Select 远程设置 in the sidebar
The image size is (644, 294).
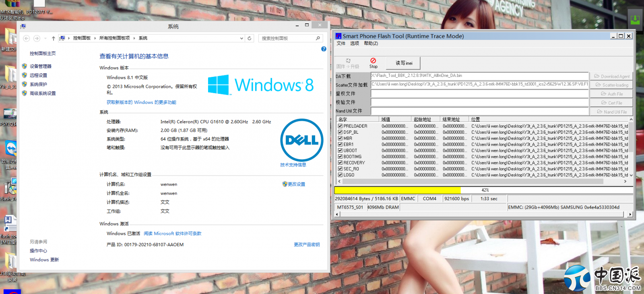point(38,75)
